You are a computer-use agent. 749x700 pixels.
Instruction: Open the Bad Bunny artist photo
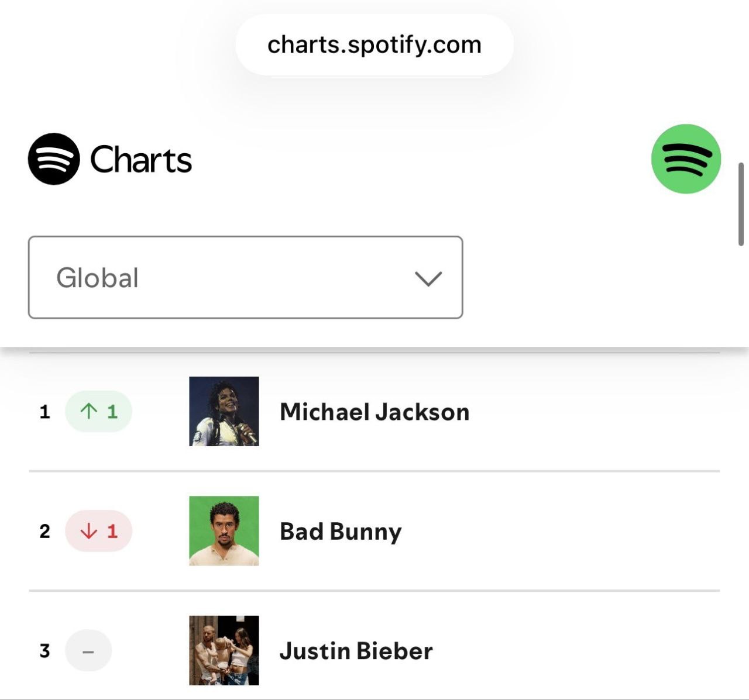(x=224, y=530)
